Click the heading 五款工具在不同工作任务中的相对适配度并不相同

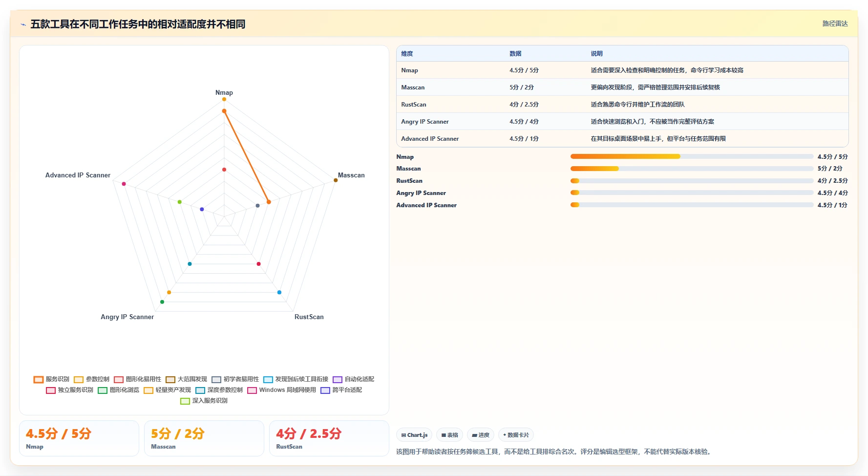coord(138,24)
